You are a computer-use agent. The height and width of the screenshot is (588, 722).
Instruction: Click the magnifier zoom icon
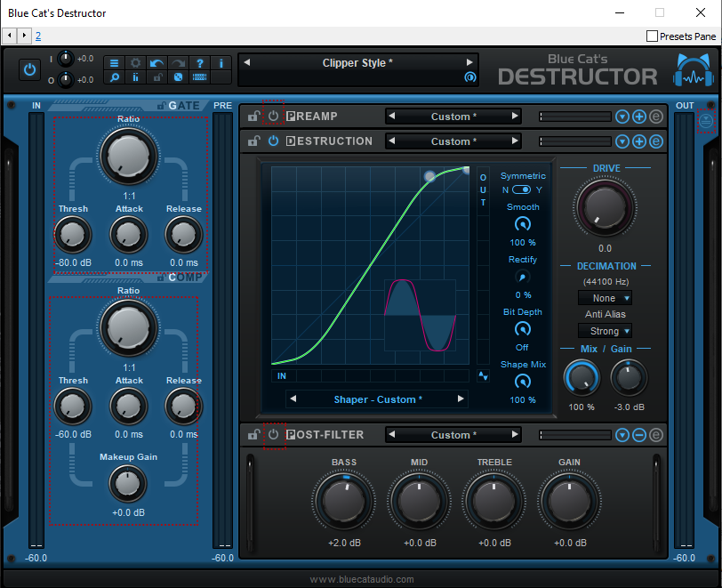(x=114, y=77)
